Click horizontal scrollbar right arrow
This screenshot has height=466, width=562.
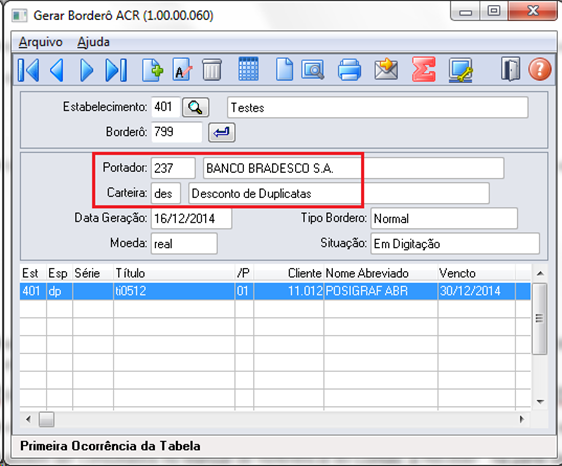(522, 419)
